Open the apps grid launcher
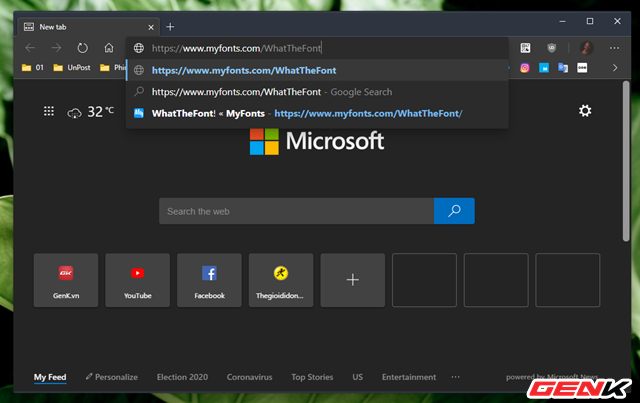This screenshot has width=640, height=403. click(49, 112)
